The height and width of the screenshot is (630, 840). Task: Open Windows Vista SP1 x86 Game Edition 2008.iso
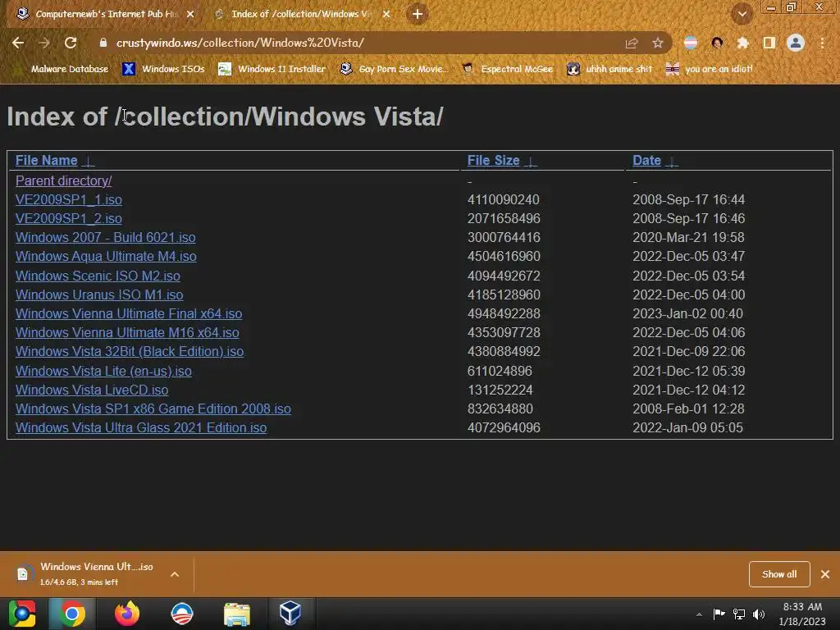click(153, 409)
